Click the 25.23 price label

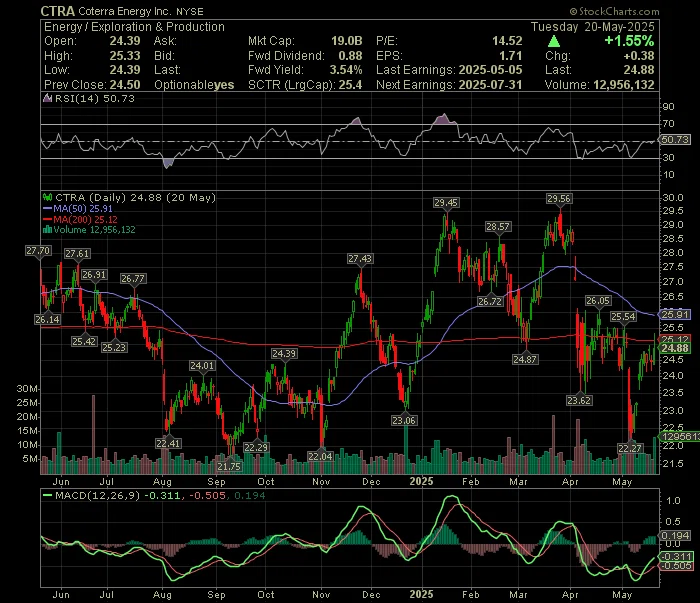114,347
